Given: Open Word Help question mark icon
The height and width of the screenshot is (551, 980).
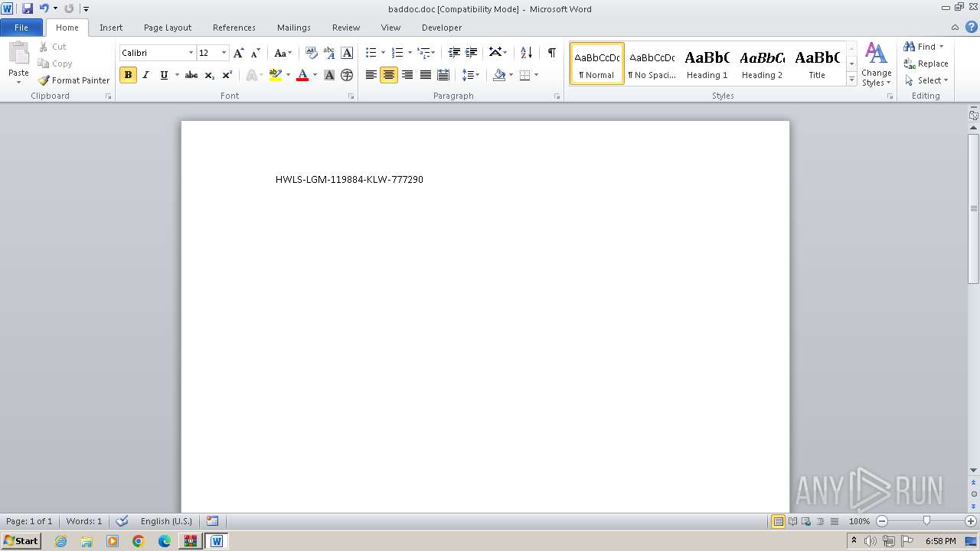Looking at the screenshot, I should pyautogui.click(x=972, y=27).
